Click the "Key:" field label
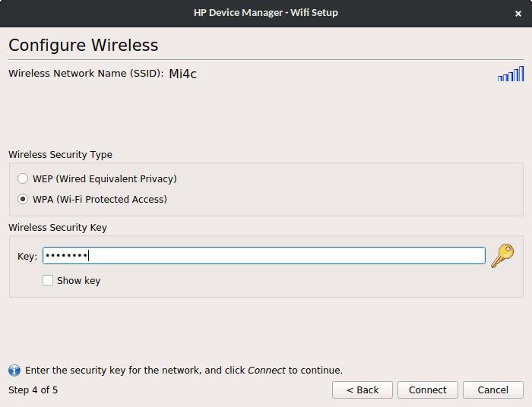532x407 pixels. click(27, 257)
